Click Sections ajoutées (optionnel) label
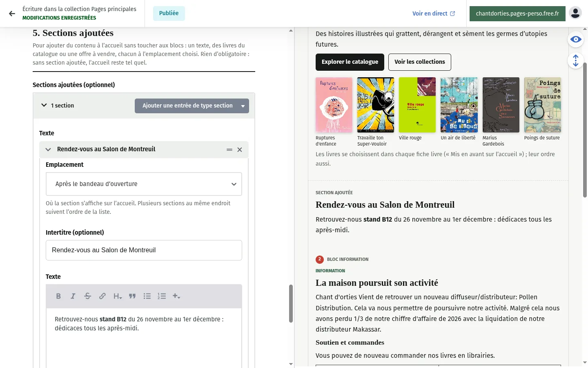The width and height of the screenshot is (588, 368). click(74, 85)
